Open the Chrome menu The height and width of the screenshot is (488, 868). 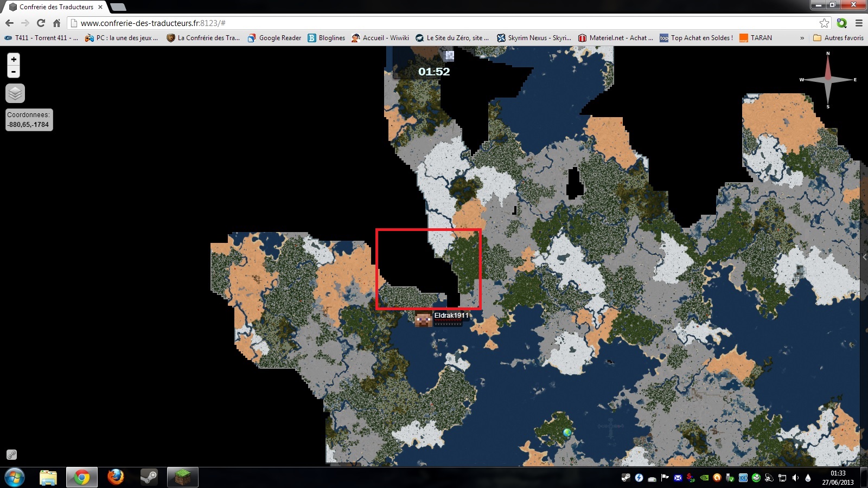pyautogui.click(x=859, y=23)
